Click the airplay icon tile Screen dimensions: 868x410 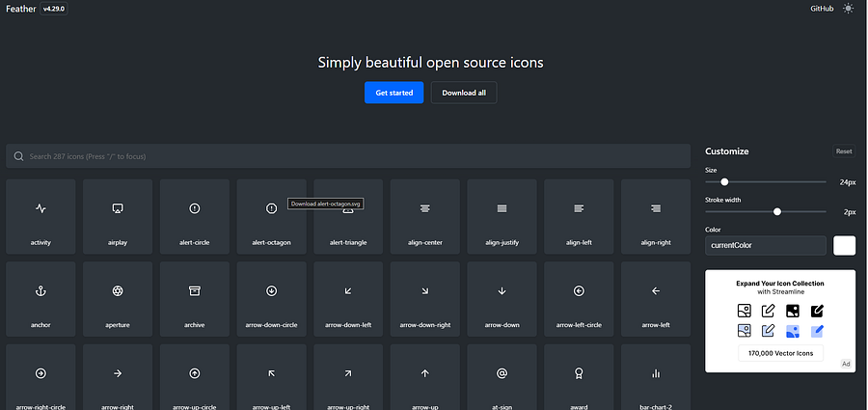click(x=118, y=217)
